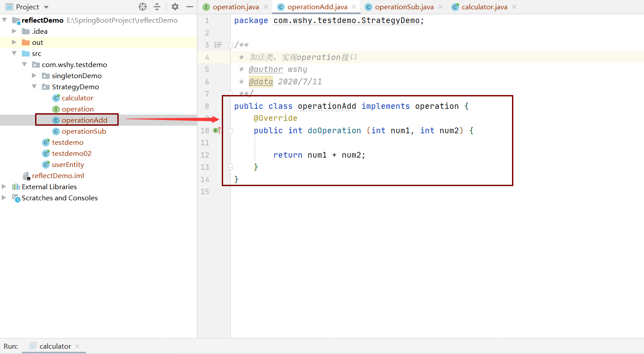644x354 pixels.
Task: Expand External Libraries node
Action: tap(4, 187)
